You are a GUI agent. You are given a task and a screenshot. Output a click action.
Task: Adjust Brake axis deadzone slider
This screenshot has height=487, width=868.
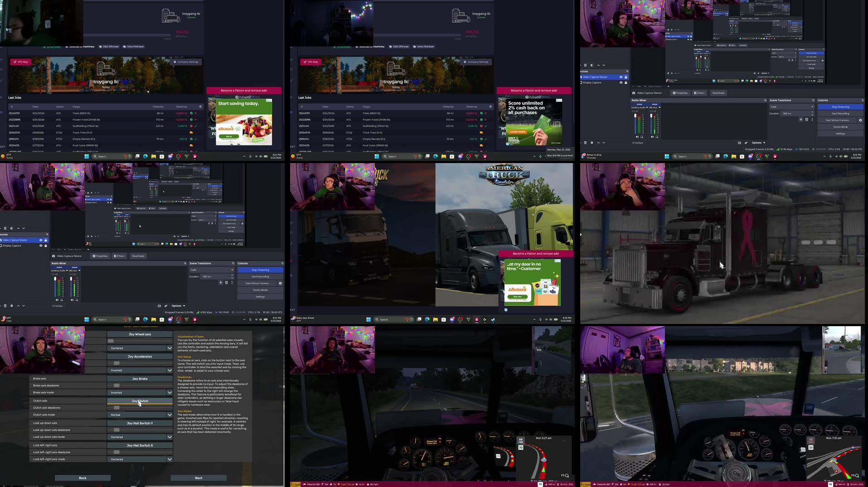tap(140, 386)
